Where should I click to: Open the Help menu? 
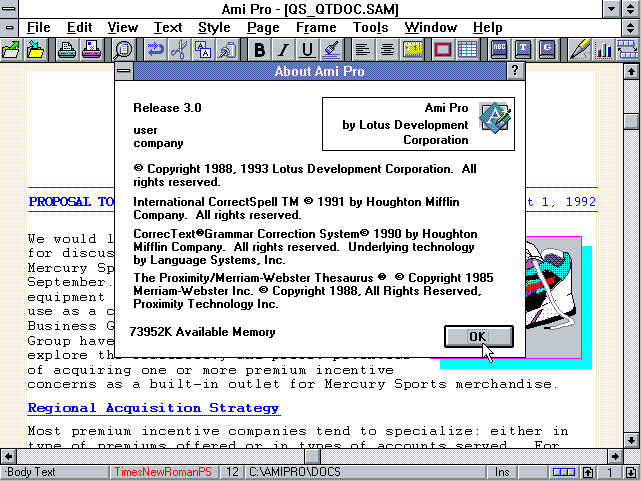(x=487, y=27)
